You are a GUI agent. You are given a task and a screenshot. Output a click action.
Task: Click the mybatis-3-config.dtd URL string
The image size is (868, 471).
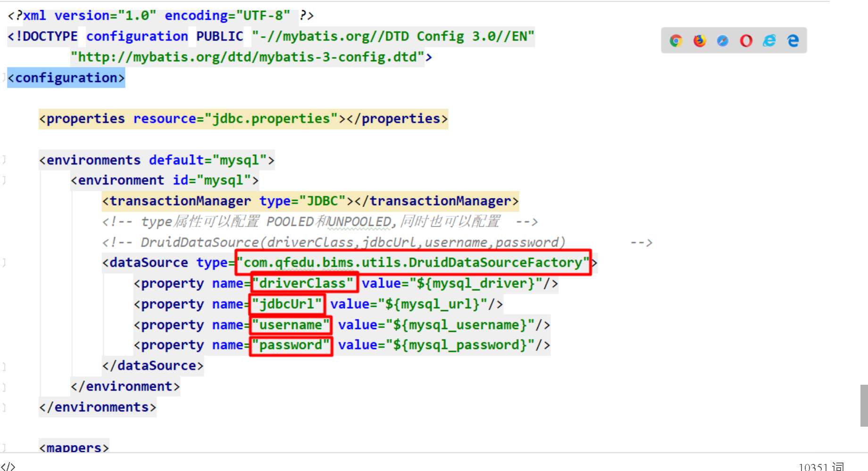tap(247, 57)
